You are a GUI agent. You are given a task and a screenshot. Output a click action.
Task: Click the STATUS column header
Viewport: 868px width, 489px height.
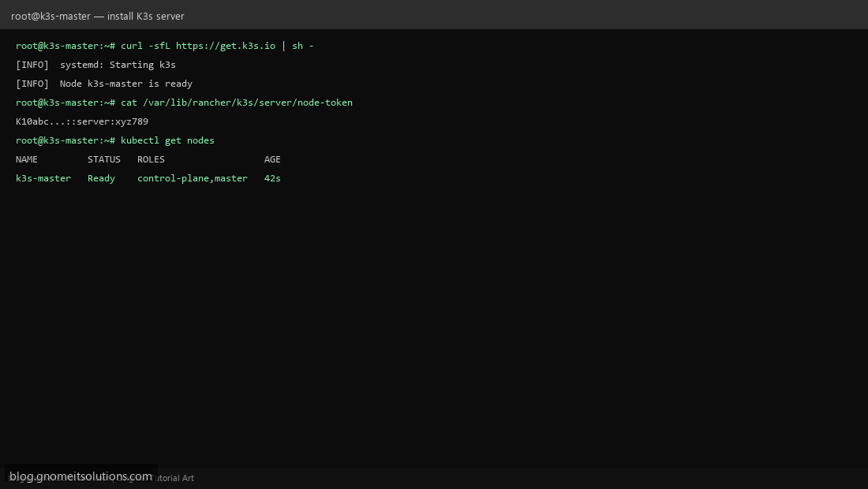point(104,159)
